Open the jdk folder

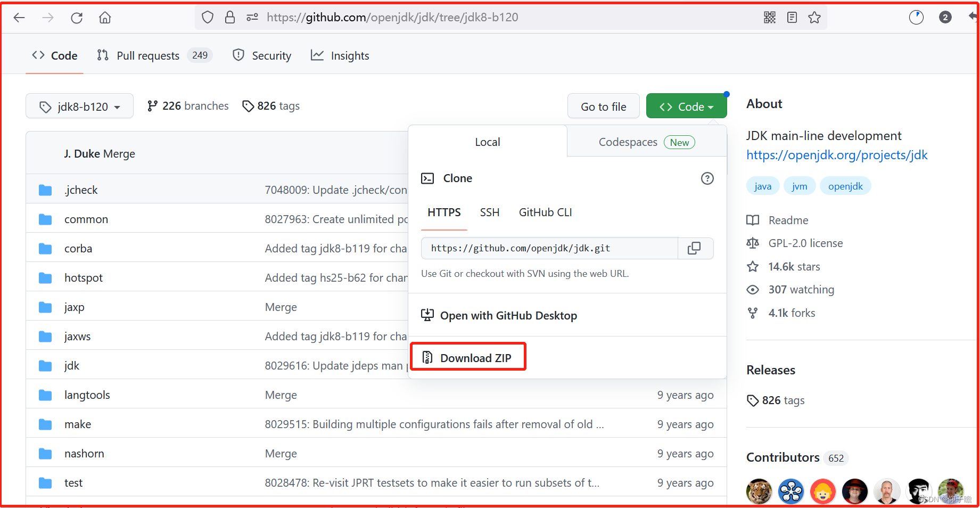pos(72,366)
